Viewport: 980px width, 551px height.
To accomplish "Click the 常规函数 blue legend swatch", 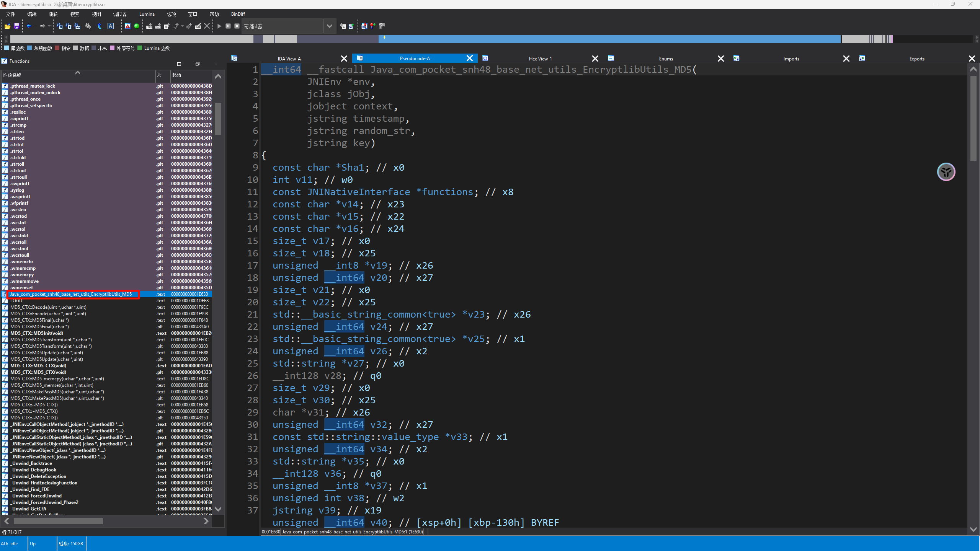I will tap(30, 48).
